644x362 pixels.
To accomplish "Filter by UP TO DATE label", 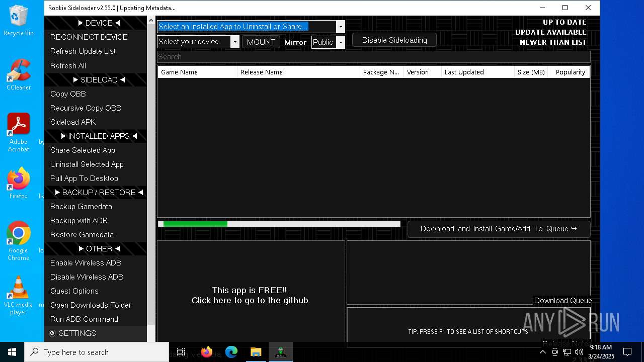I will [565, 22].
